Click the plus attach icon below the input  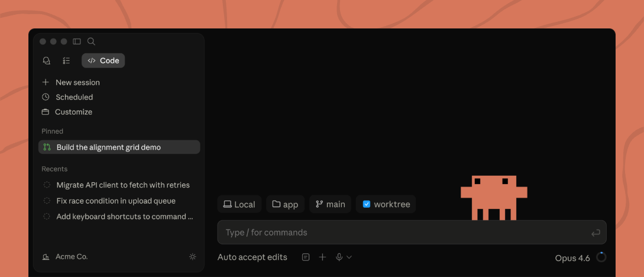(x=323, y=257)
